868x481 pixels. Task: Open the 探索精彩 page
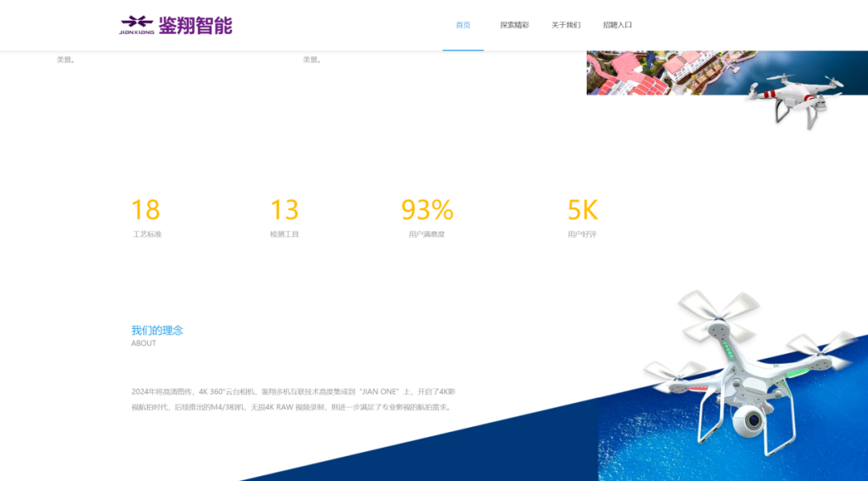[x=514, y=24]
